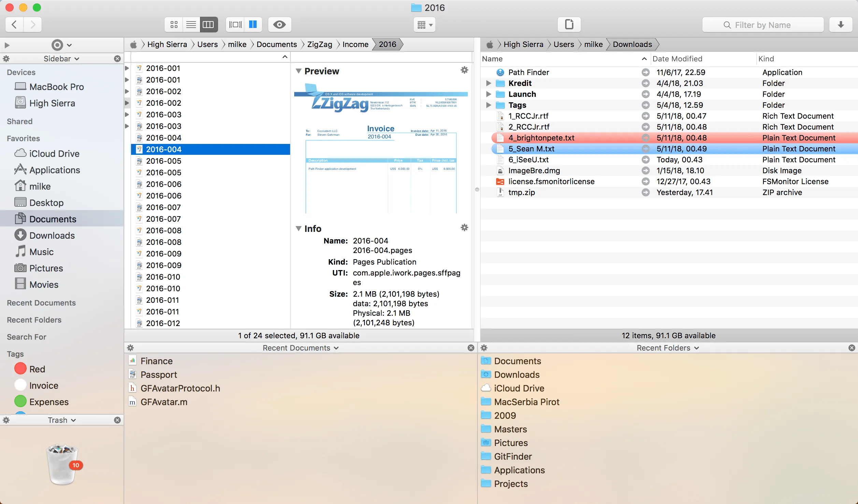The height and width of the screenshot is (504, 858).
Task: Sort by Date Modified column header
Action: point(703,59)
